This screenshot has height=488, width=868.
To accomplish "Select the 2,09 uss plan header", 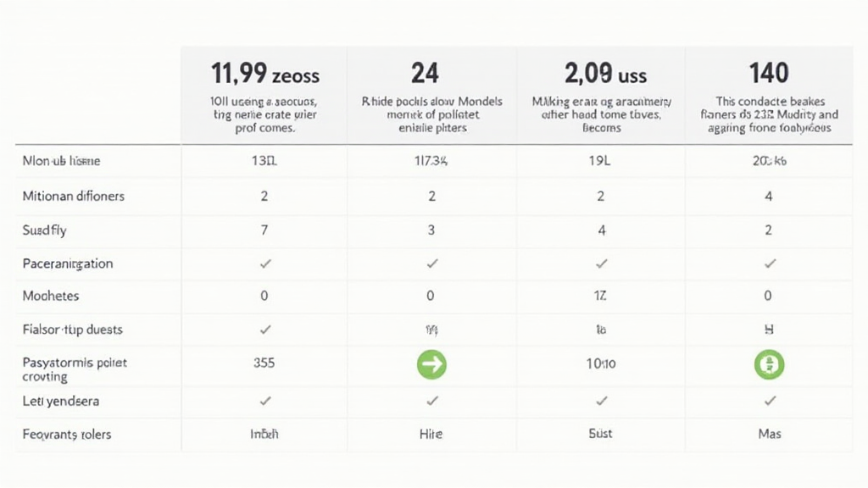I will click(600, 75).
